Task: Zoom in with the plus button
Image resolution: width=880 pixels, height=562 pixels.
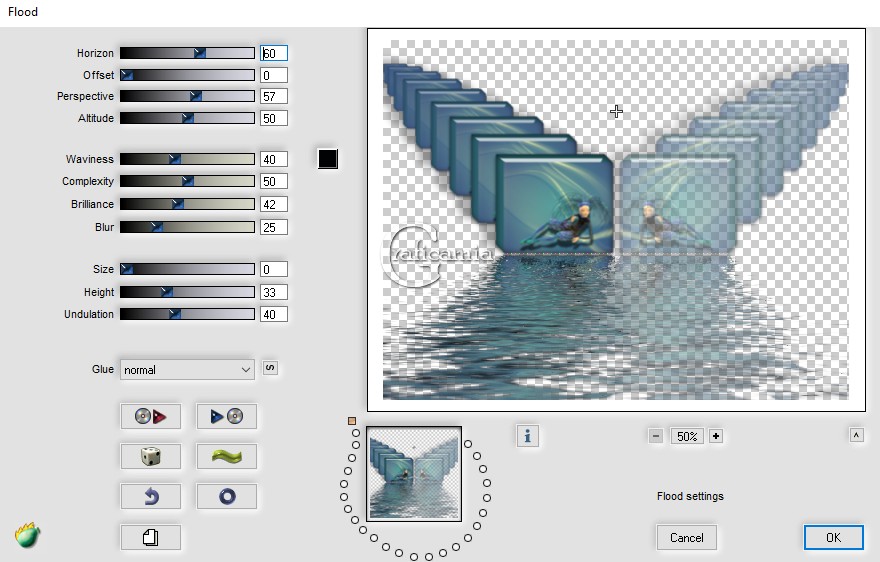Action: (716, 436)
